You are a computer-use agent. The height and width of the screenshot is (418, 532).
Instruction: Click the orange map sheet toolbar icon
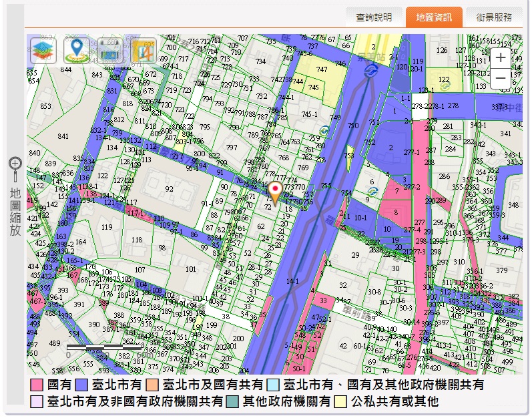[x=143, y=51]
